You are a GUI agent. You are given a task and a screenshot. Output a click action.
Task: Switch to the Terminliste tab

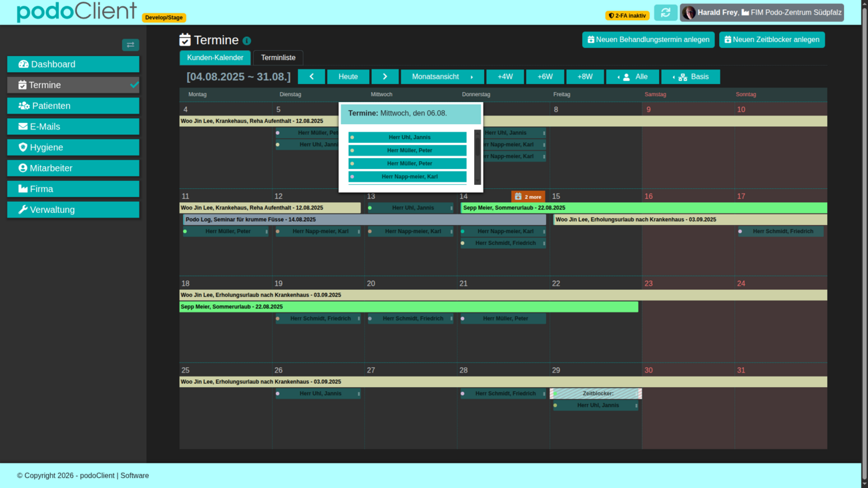tap(278, 58)
